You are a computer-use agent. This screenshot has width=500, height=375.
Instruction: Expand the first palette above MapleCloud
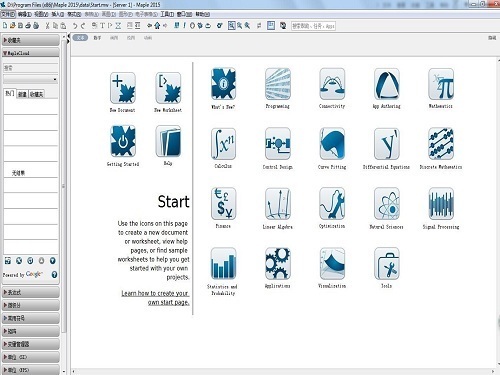(x=31, y=40)
